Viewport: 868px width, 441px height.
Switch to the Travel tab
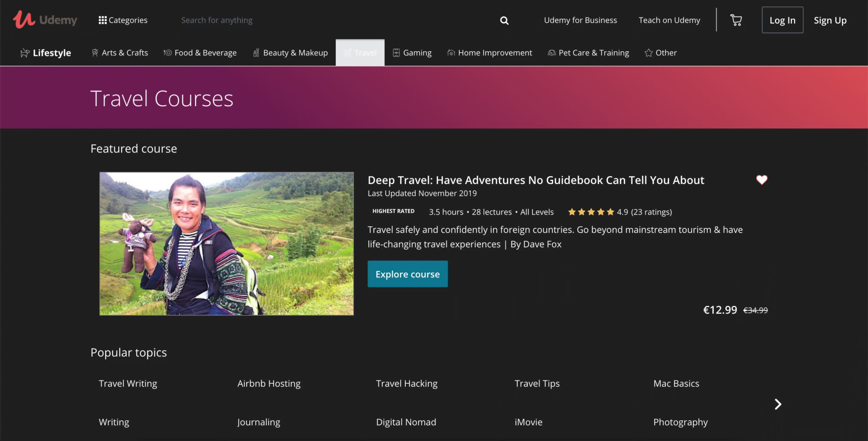[x=360, y=52]
